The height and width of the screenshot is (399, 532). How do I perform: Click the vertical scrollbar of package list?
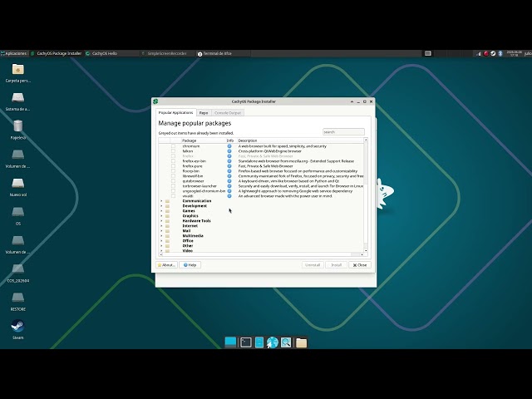(x=366, y=196)
